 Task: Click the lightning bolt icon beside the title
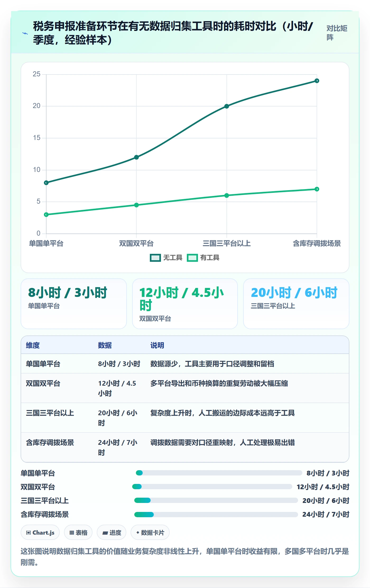coord(25,34)
